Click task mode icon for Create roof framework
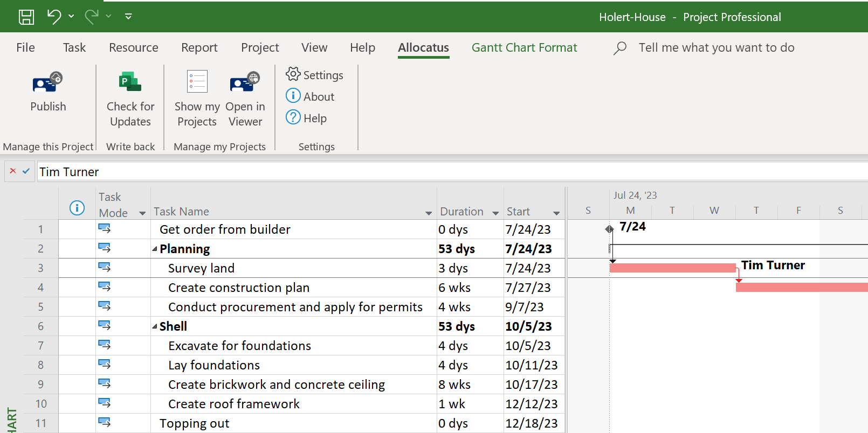The width and height of the screenshot is (868, 433). tap(105, 403)
